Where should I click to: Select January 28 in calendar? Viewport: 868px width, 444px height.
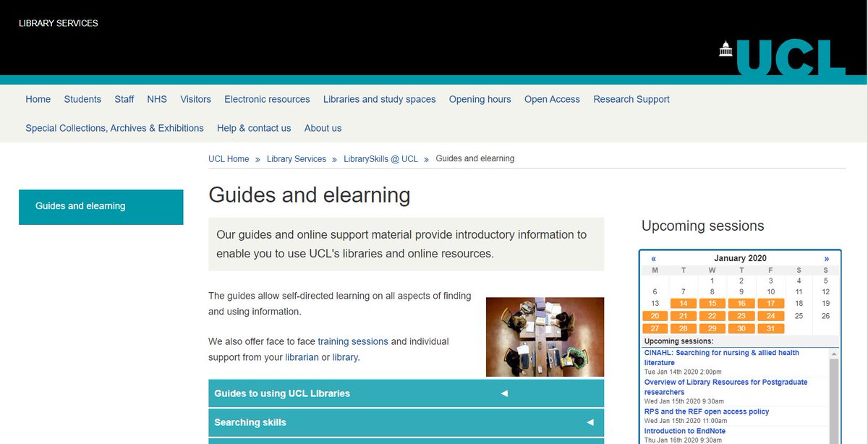point(684,328)
